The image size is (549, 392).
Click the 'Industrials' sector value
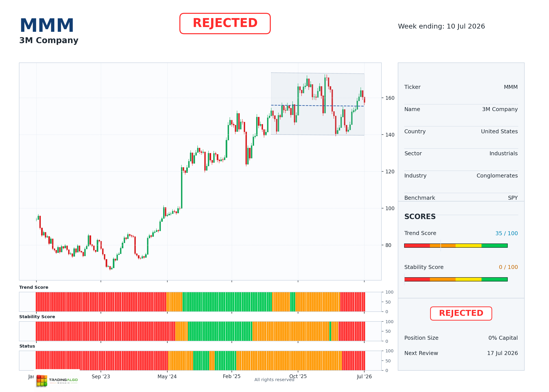coord(503,154)
